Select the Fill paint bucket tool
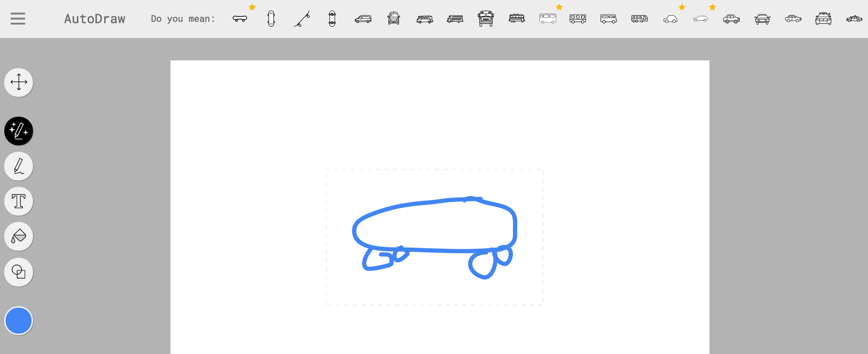868x354 pixels. (19, 237)
